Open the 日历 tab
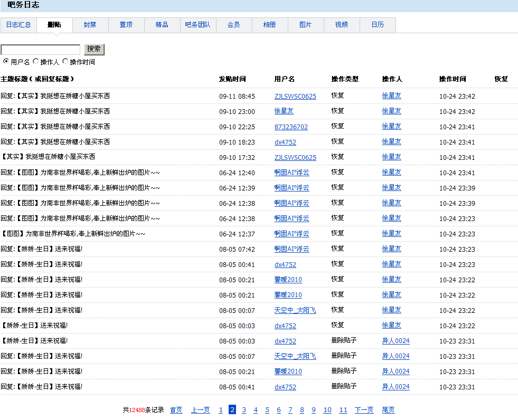Screen dimensions: 518x420 [x=378, y=25]
